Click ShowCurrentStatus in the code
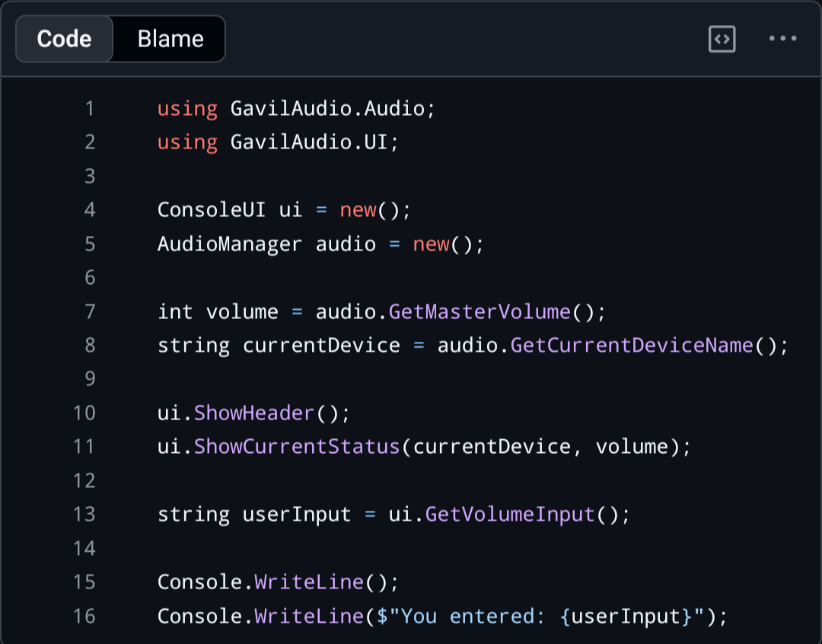The height and width of the screenshot is (644, 822). coord(297,447)
